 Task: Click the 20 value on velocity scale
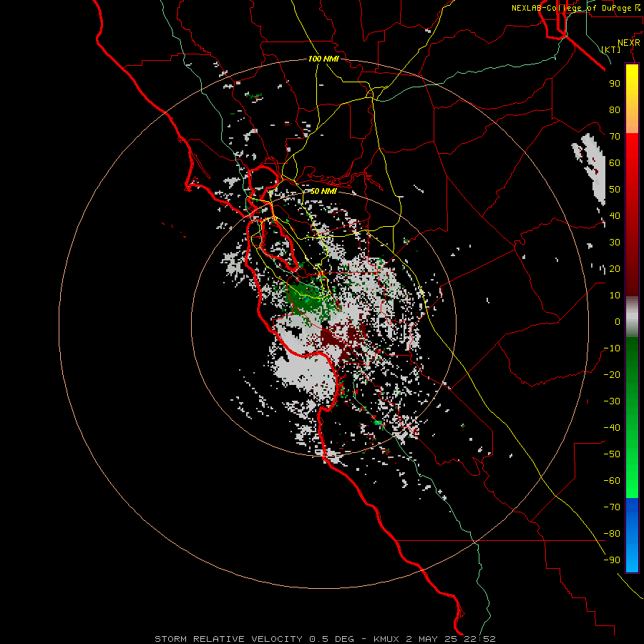click(x=615, y=268)
